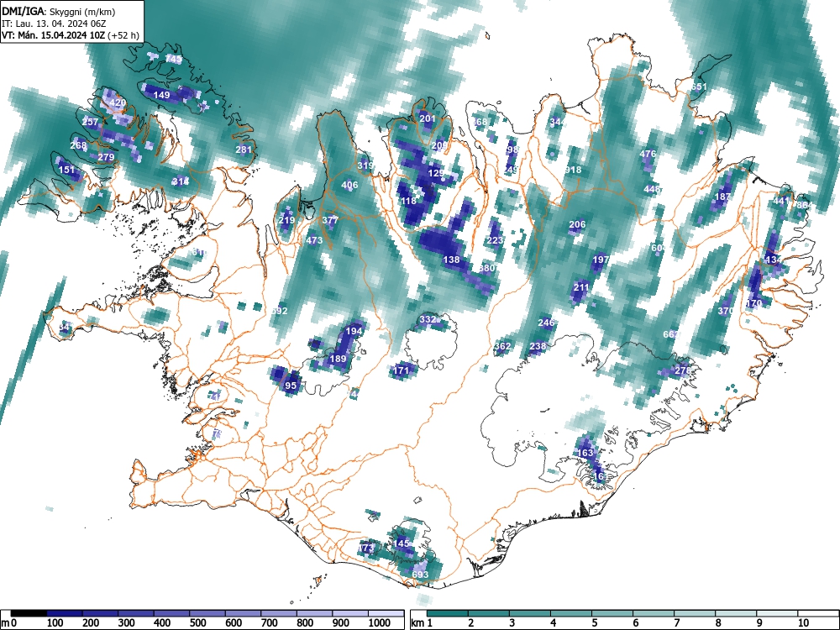Click the 281 value on the map

[x=244, y=150]
